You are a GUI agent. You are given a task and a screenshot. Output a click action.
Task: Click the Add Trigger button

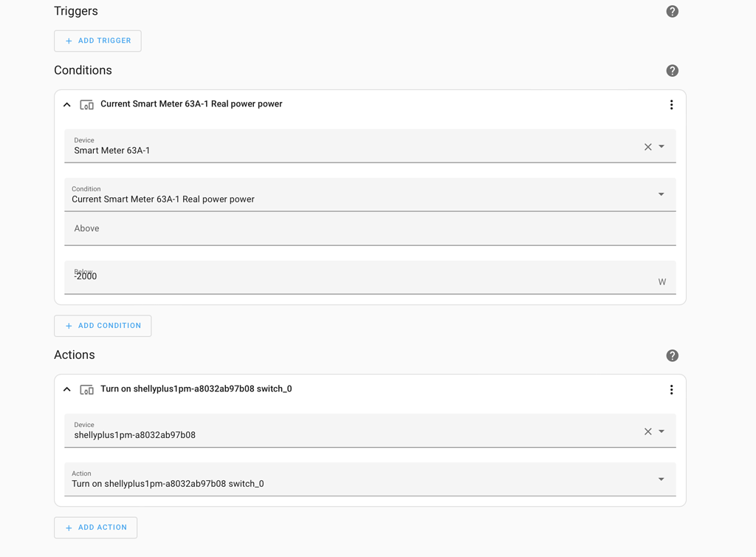point(97,41)
